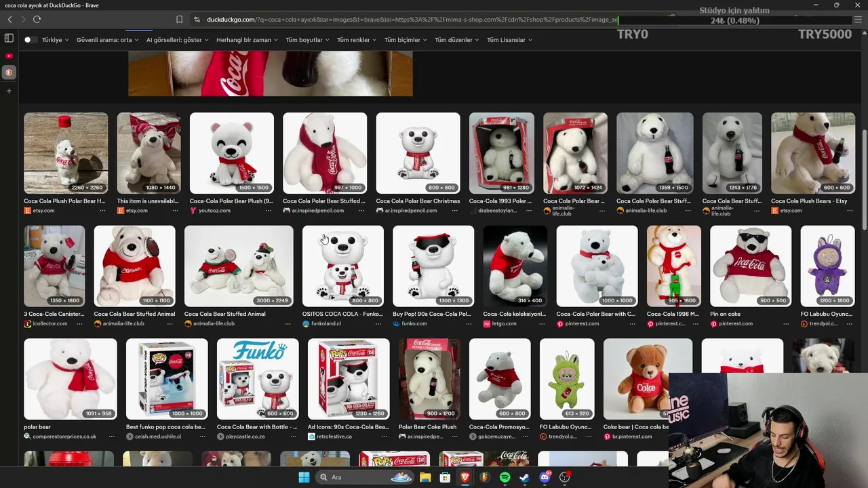The height and width of the screenshot is (488, 868).
Task: Switch to OBS Studio in the taskbar
Action: point(564,477)
